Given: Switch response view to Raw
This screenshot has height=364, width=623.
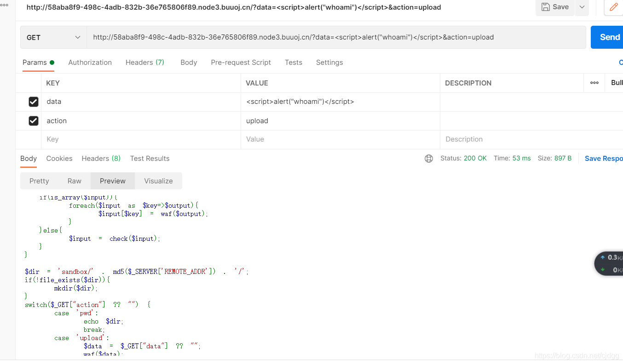Looking at the screenshot, I should [x=75, y=181].
